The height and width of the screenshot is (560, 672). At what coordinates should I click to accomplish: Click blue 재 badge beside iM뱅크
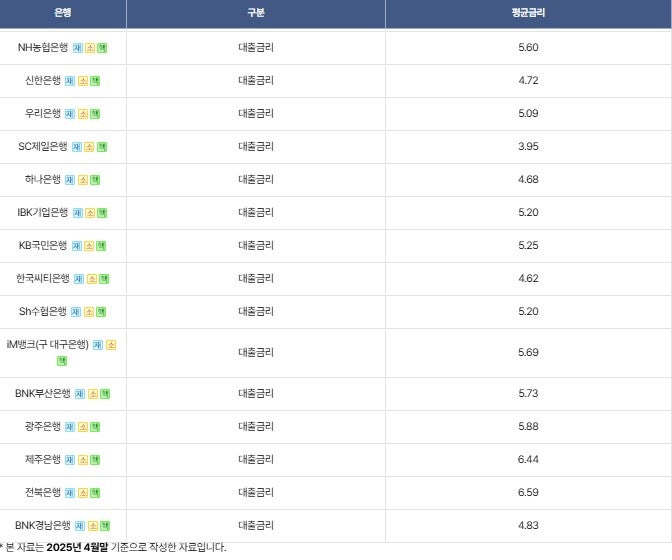click(98, 345)
